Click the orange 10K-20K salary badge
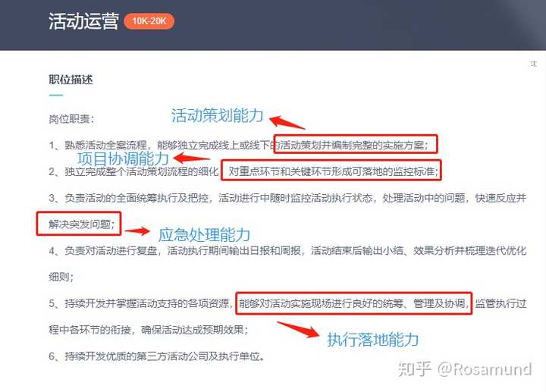 tap(149, 21)
